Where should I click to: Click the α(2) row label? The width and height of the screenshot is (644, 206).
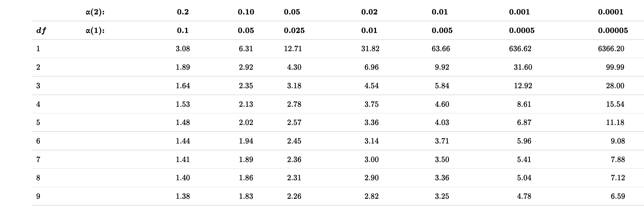(x=95, y=12)
